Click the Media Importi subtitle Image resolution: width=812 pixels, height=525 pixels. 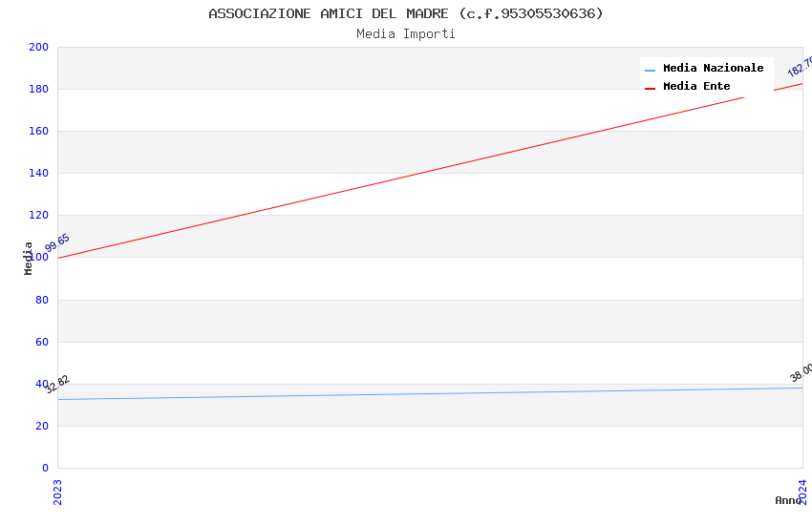[406, 34]
